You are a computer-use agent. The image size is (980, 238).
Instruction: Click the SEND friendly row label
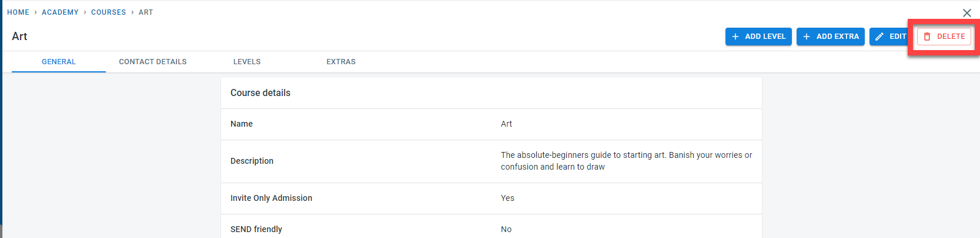[x=256, y=229]
